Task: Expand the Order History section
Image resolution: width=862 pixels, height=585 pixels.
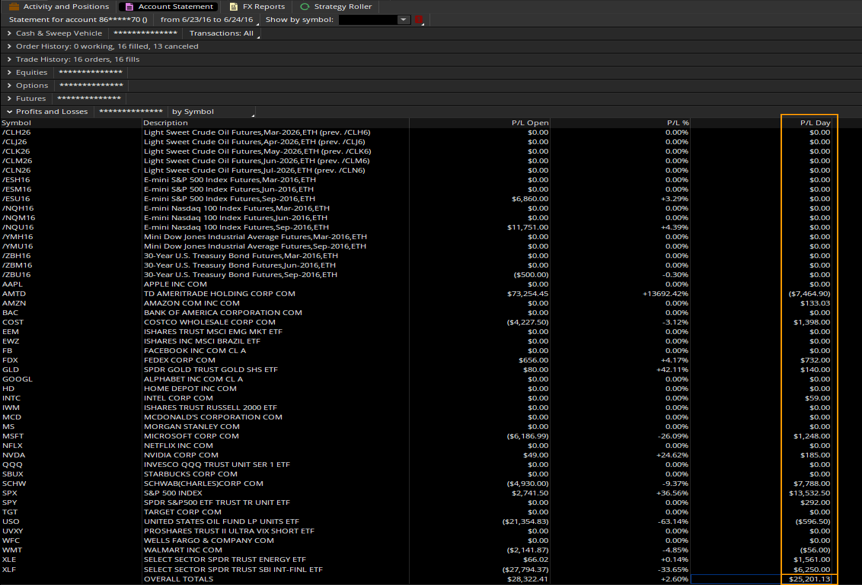Action: click(x=9, y=46)
